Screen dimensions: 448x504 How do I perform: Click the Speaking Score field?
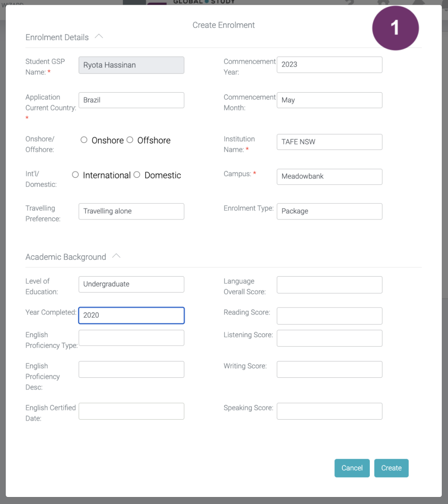point(329,411)
